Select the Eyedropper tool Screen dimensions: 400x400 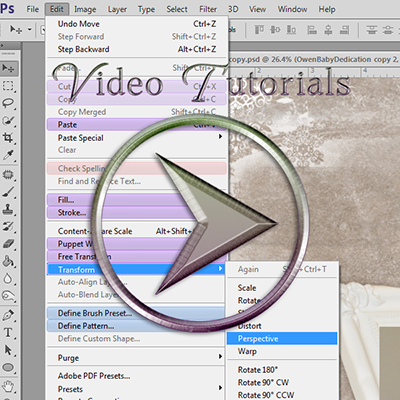pyautogui.click(x=8, y=155)
